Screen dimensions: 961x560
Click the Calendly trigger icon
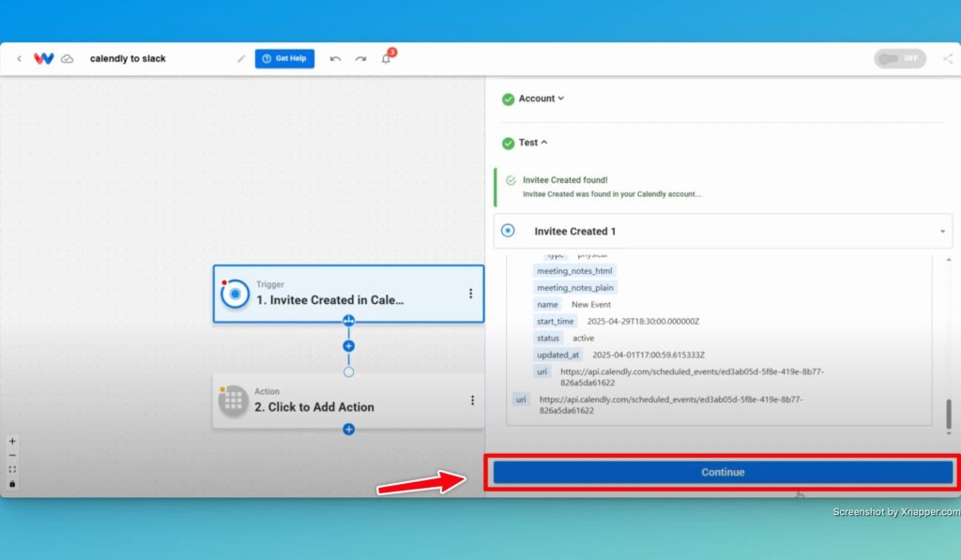235,295
